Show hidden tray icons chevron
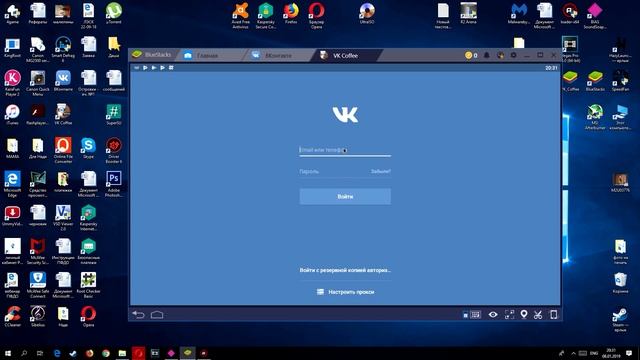 (x=573, y=353)
